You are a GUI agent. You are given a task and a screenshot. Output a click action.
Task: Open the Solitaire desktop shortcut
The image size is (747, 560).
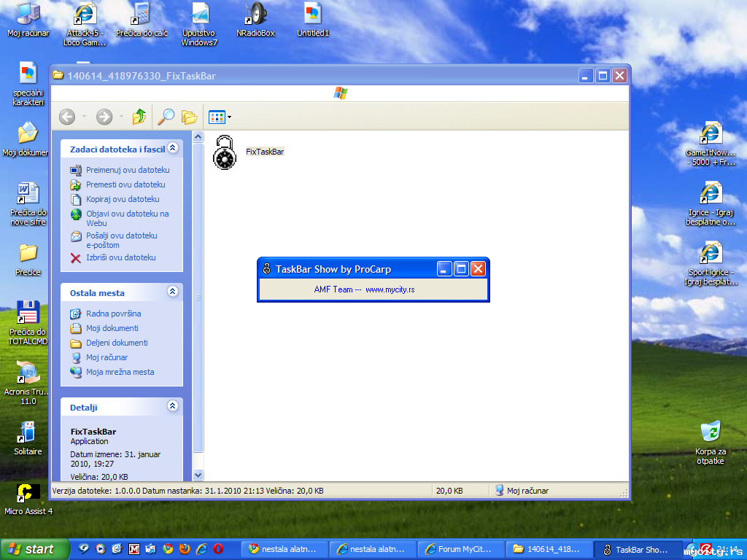tap(28, 432)
